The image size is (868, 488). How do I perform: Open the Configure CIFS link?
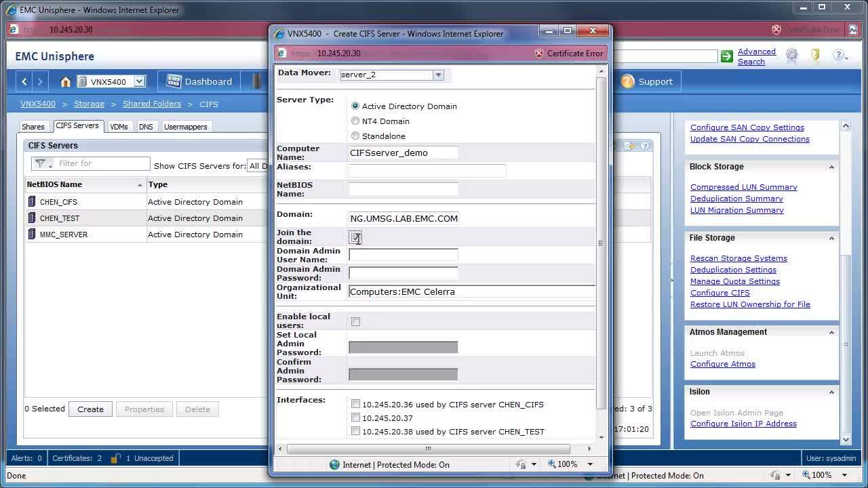[720, 293]
